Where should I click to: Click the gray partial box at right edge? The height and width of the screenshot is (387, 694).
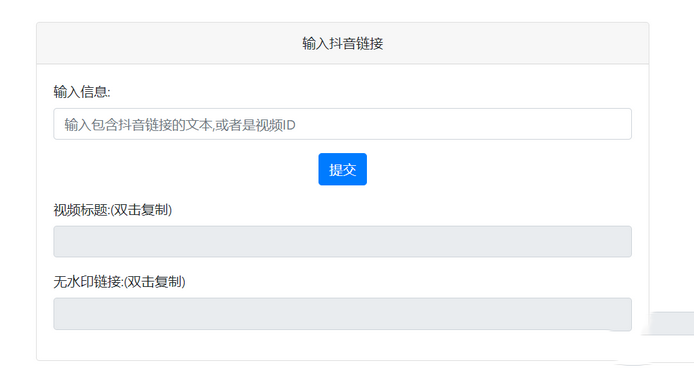tap(672, 323)
